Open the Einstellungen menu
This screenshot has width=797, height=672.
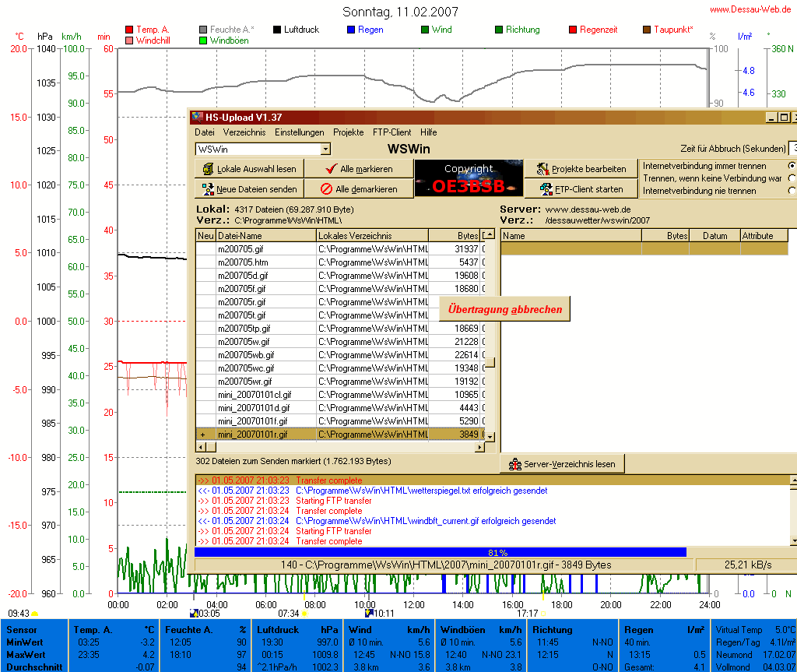click(299, 132)
